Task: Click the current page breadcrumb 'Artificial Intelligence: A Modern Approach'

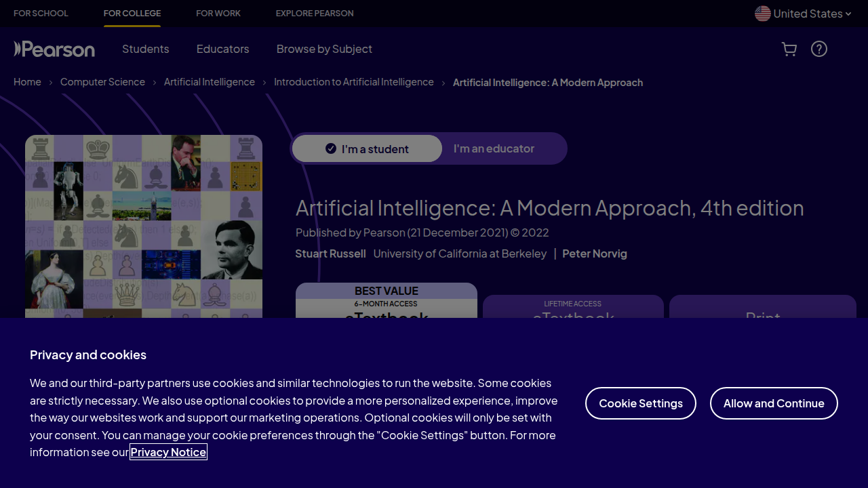Action: (x=548, y=83)
